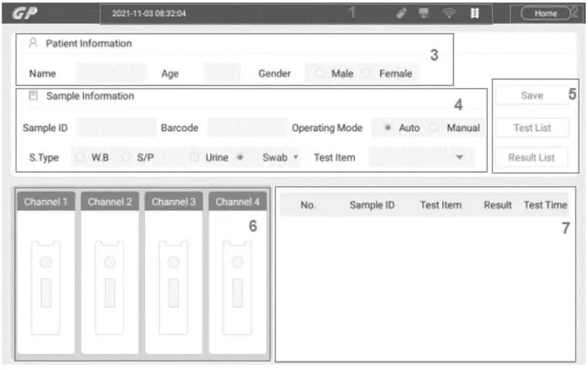Select S/P sample type
Screen dimensions: 588x370
(x=127, y=158)
